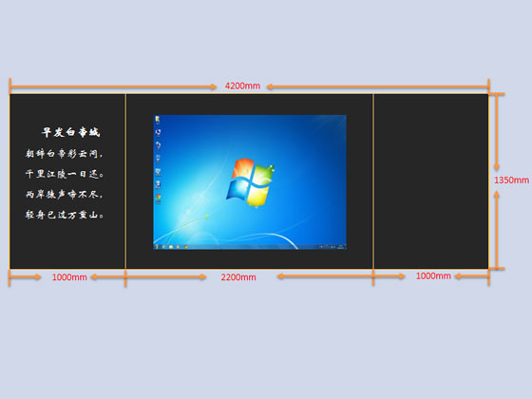Click the clock in the taskbar tray

(x=341, y=247)
